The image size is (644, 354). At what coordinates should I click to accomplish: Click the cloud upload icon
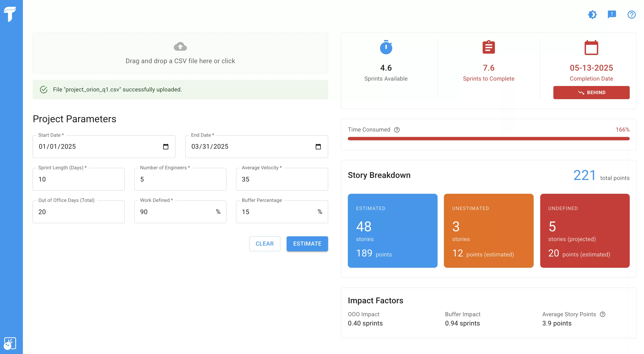pos(180,46)
